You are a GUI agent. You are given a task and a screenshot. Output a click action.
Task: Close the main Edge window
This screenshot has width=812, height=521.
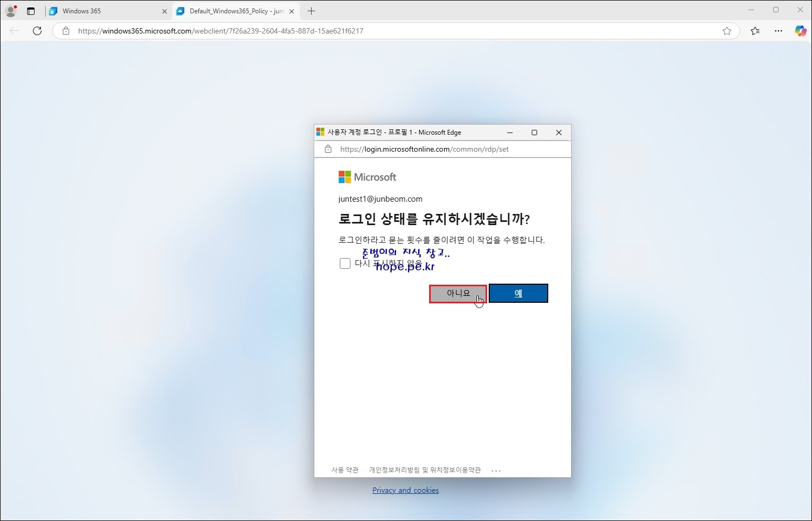point(800,10)
